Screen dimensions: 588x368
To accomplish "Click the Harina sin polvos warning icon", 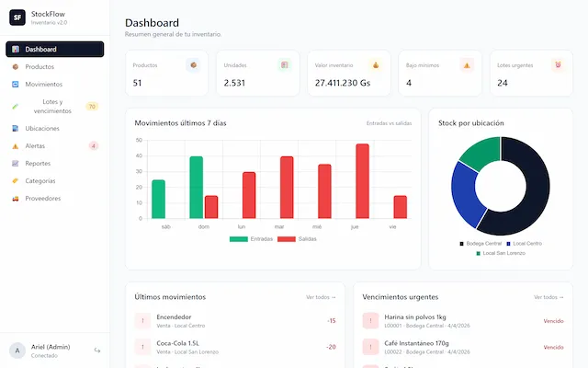I will 370,320.
